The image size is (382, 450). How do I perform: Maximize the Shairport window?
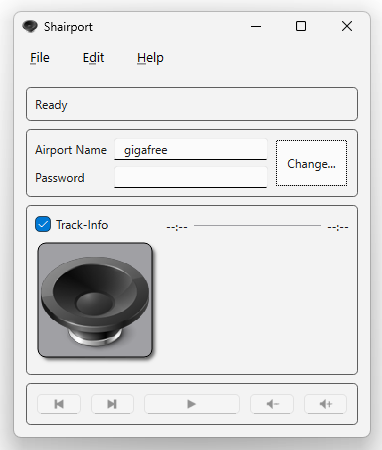[x=301, y=26]
